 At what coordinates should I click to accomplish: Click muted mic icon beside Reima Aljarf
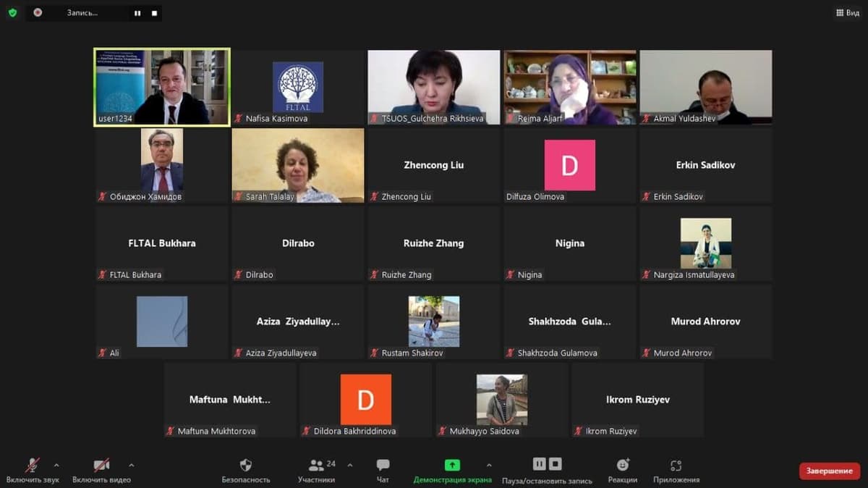(x=511, y=119)
